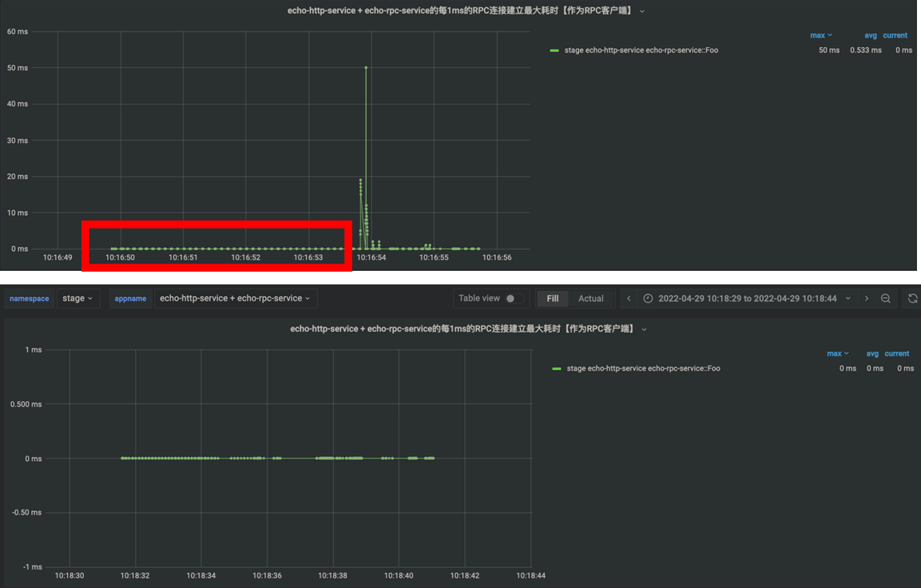Click green color swatch in top legend
921x588 pixels.
pyautogui.click(x=554, y=50)
